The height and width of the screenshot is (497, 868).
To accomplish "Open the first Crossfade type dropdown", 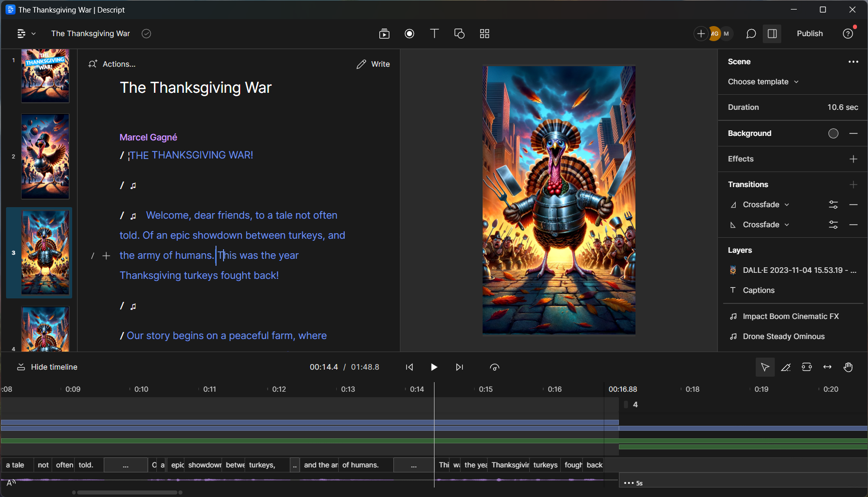I will click(x=766, y=205).
